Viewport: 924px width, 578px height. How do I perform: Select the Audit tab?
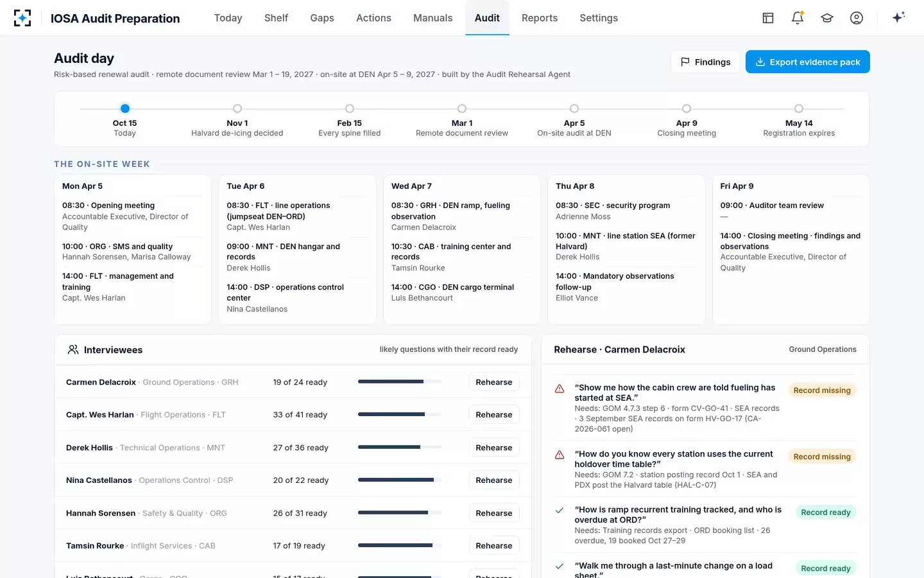coord(487,18)
